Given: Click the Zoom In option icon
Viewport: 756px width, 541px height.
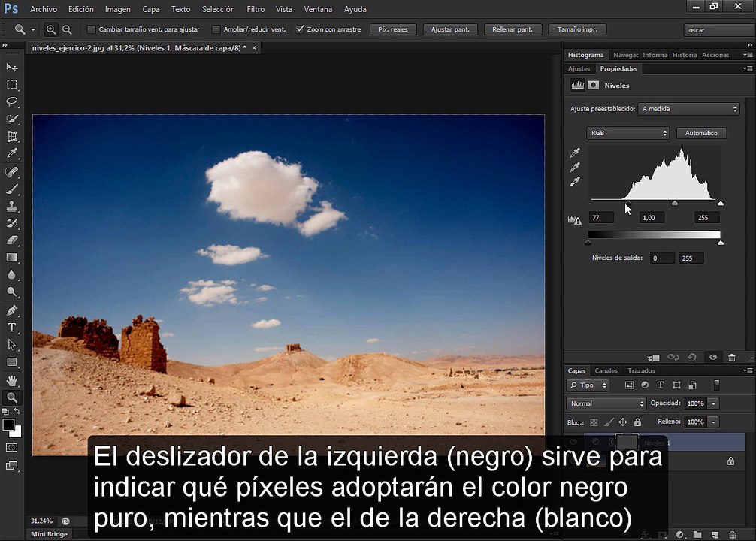Looking at the screenshot, I should pos(50,29).
